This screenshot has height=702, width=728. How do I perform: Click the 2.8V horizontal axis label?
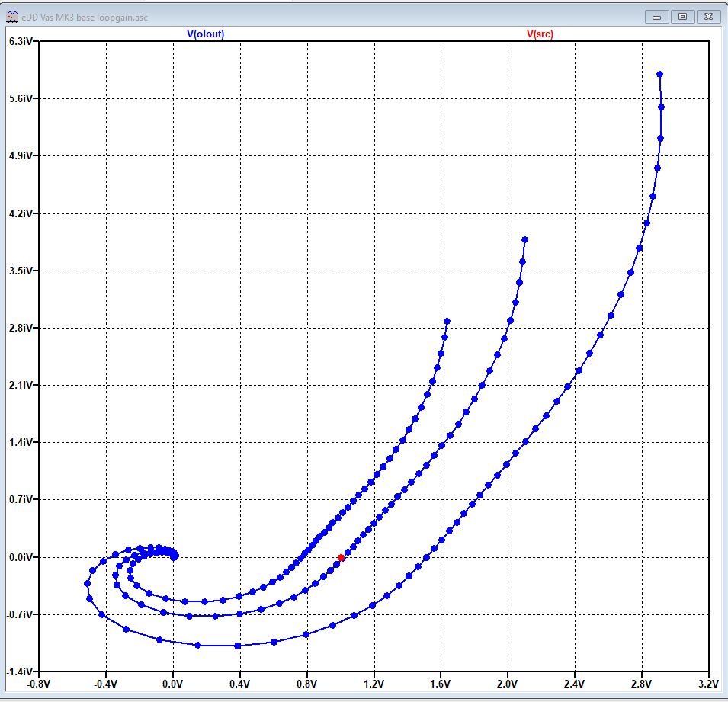(641, 684)
